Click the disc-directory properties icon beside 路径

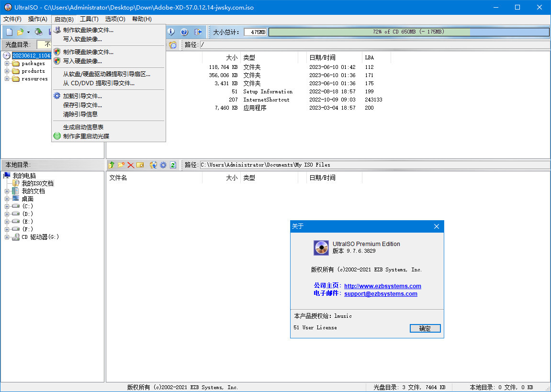[172, 45]
